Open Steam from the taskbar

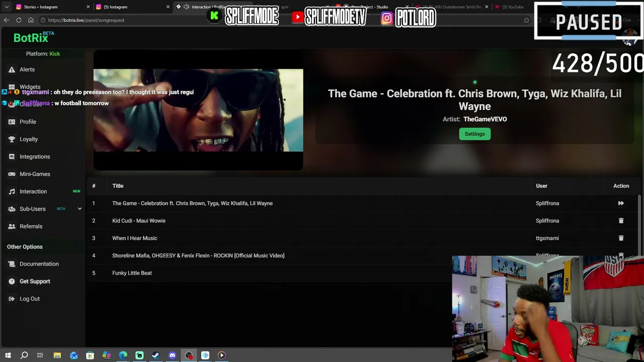(x=155, y=355)
